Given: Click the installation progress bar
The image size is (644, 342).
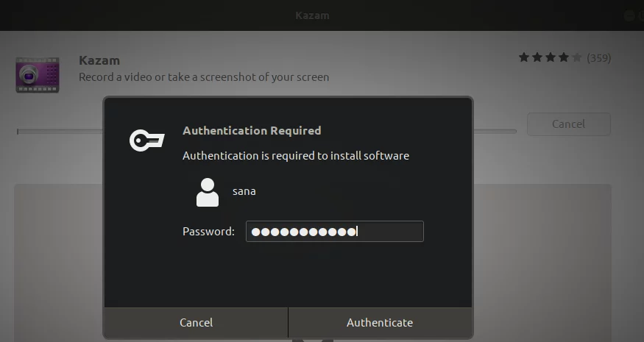Looking at the screenshot, I should 60,132.
